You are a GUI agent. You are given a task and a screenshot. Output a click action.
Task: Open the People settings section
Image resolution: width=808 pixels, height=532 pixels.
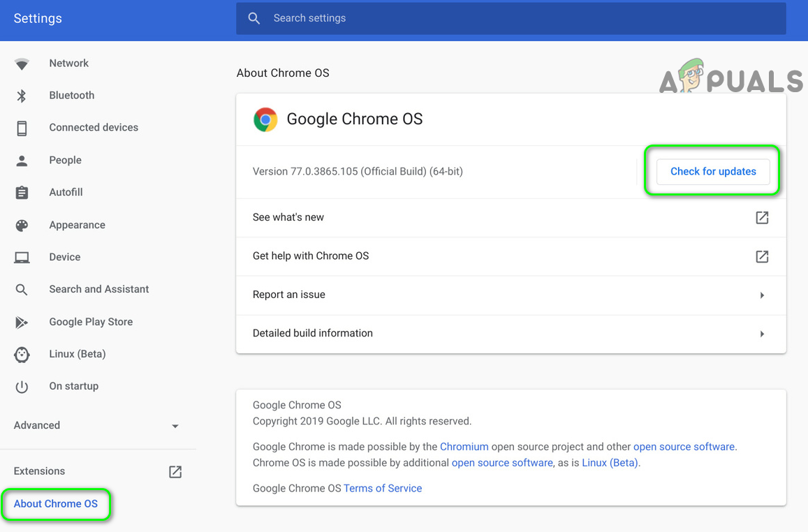click(65, 160)
